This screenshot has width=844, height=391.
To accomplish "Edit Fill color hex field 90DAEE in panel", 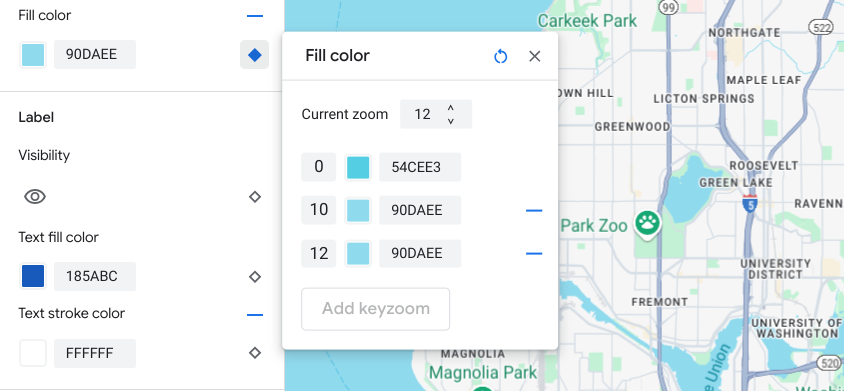I will tap(95, 54).
